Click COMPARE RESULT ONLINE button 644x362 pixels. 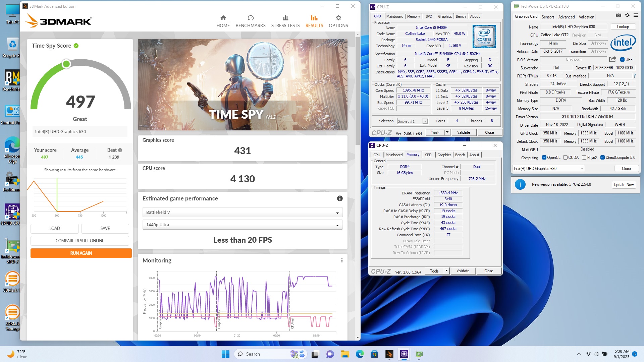point(80,241)
